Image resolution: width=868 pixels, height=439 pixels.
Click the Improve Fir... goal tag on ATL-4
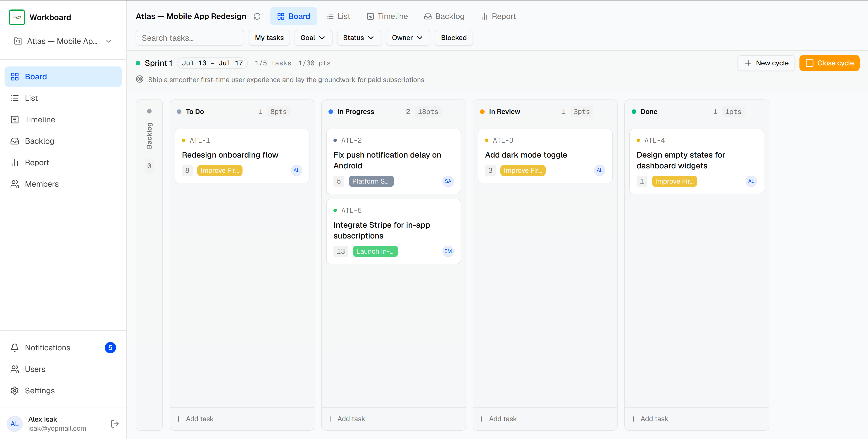(675, 181)
